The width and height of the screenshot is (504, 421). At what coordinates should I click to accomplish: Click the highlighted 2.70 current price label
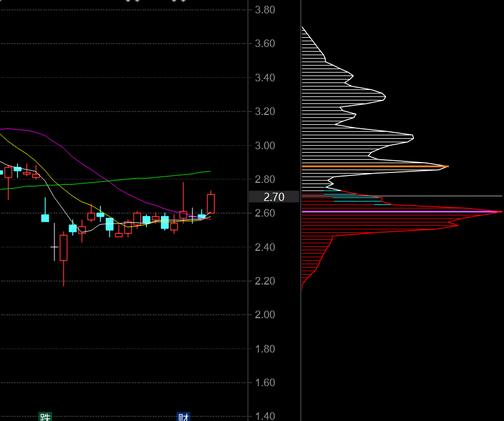[274, 197]
